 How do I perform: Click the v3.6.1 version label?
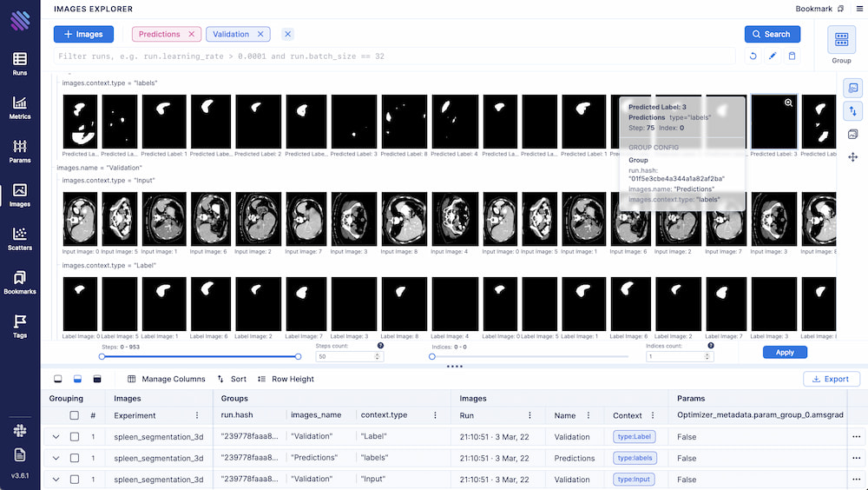pos(20,475)
